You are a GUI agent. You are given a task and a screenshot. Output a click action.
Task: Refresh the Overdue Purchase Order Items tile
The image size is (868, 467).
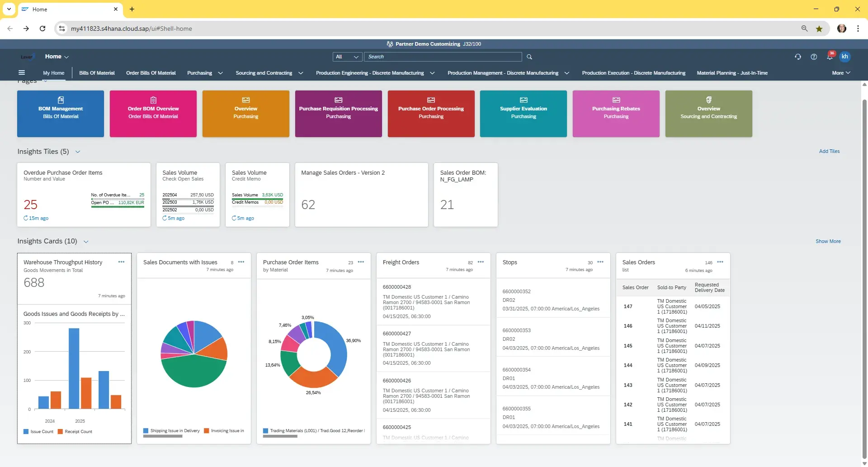26,218
